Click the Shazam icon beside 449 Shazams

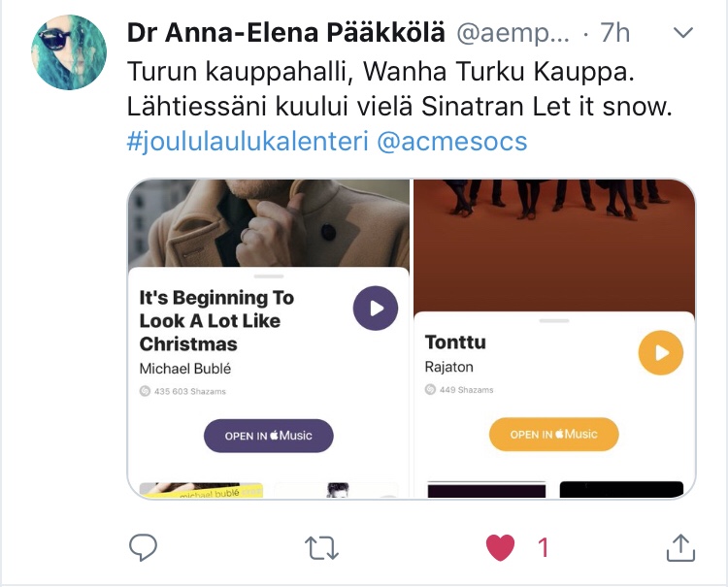(x=430, y=389)
